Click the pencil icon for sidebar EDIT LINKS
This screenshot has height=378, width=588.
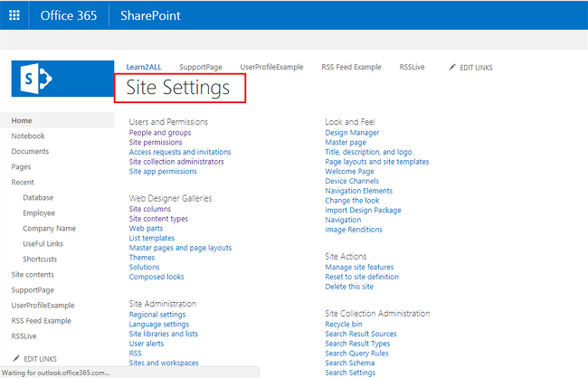(15, 359)
